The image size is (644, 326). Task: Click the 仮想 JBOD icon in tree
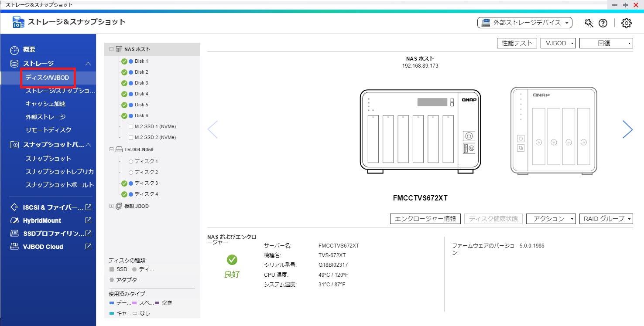pos(119,206)
